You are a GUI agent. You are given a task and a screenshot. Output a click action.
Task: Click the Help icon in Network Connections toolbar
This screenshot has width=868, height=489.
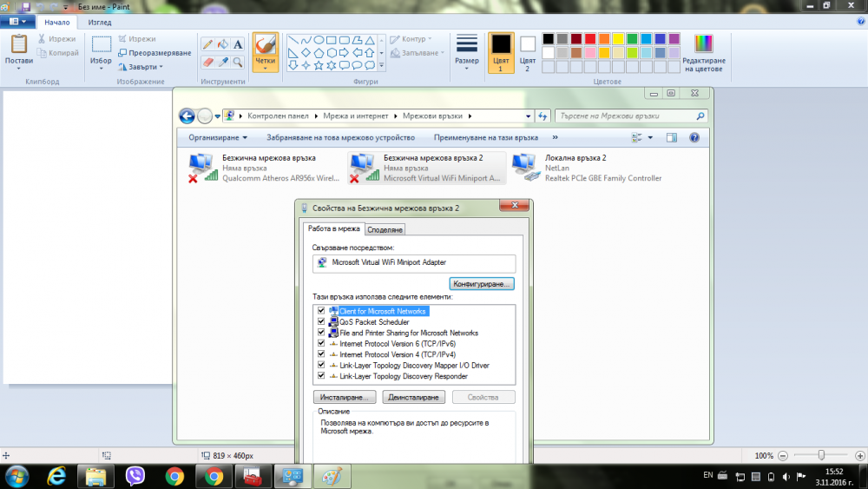694,137
